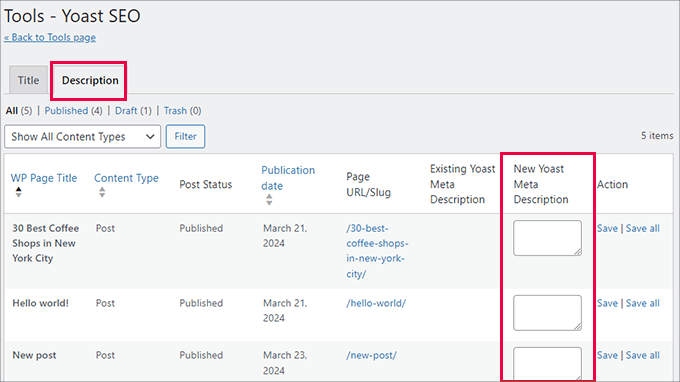
Task: Click Content Type sort arrows
Action: coord(102,192)
